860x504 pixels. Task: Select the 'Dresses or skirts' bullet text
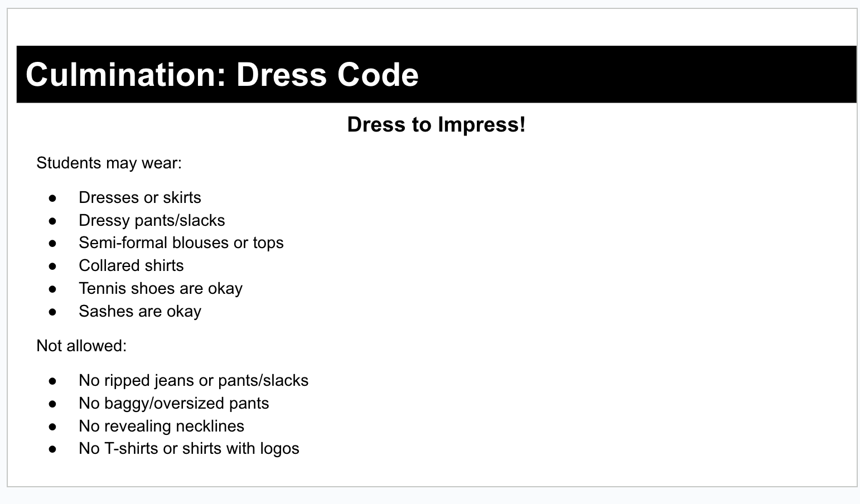coord(140,197)
